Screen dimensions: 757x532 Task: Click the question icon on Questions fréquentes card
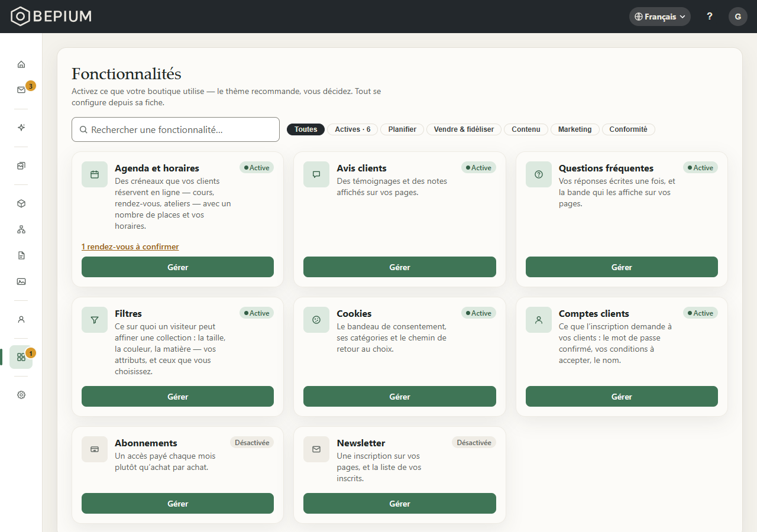click(539, 174)
